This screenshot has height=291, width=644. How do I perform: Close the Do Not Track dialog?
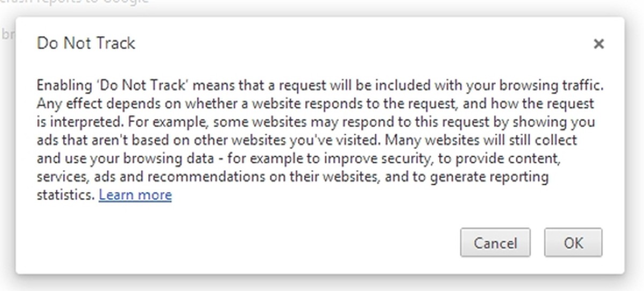click(598, 44)
